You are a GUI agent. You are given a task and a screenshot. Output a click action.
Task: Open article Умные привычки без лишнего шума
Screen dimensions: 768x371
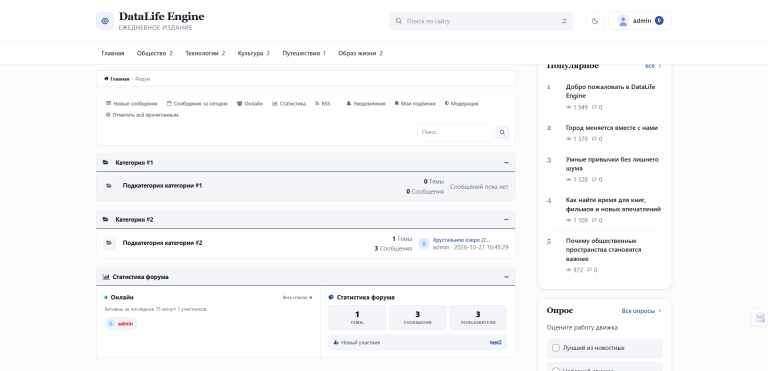pos(612,164)
